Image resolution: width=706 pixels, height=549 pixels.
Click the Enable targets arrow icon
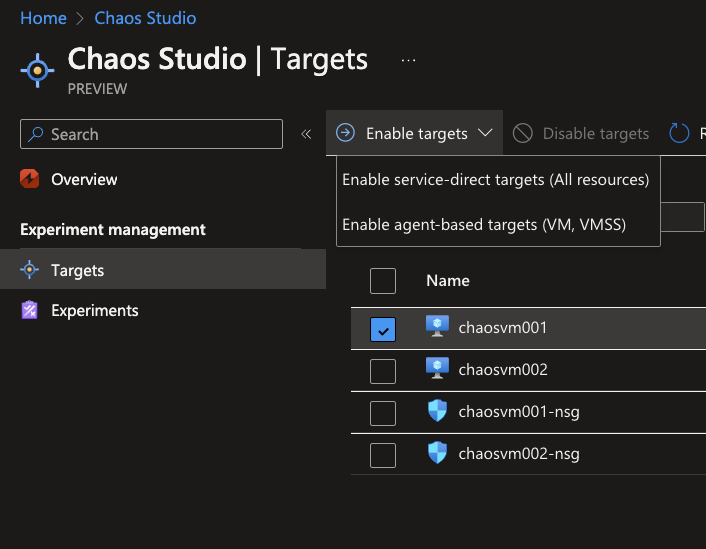click(345, 133)
